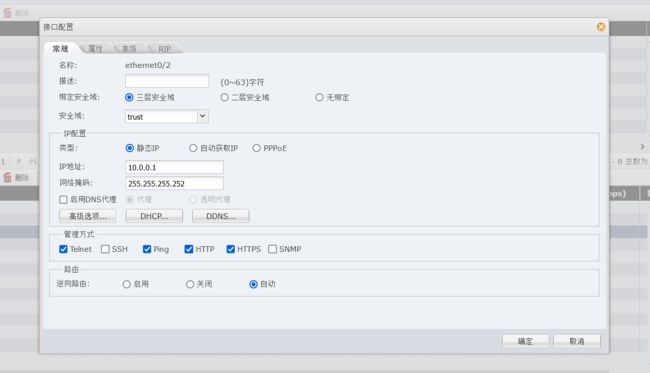Toggle the Ping management checkbox
The image size is (650, 373).
[147, 249]
